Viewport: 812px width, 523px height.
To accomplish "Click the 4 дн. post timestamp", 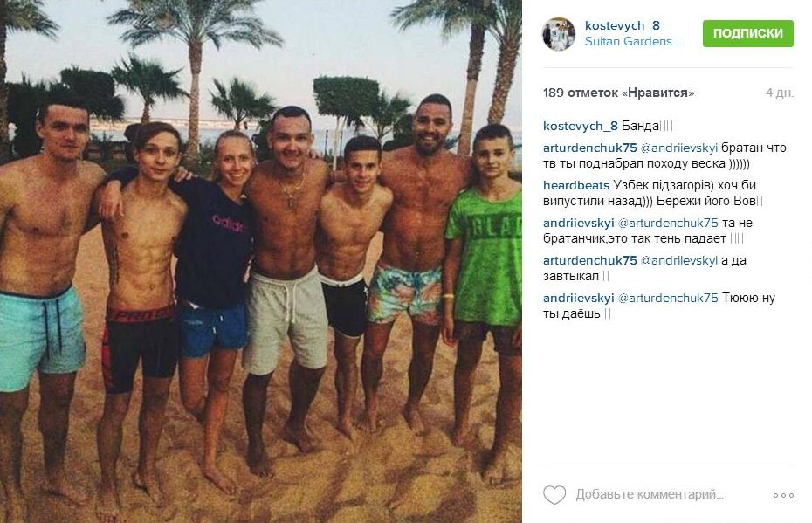I will click(x=780, y=93).
